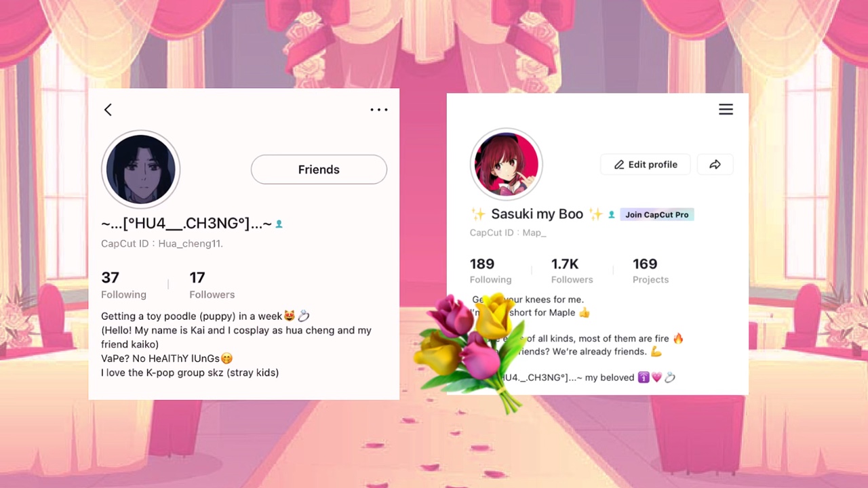Click the Join CapCut Pro badge

656,215
